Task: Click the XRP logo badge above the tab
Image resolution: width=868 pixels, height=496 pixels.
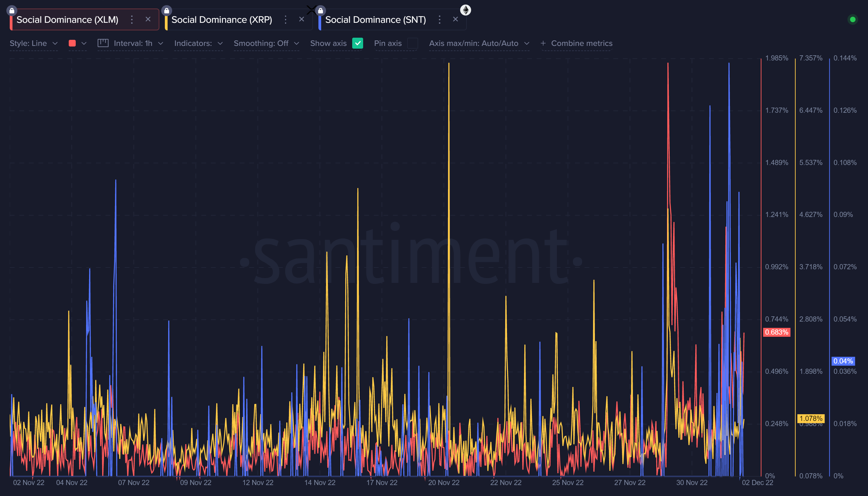Action: pos(311,10)
